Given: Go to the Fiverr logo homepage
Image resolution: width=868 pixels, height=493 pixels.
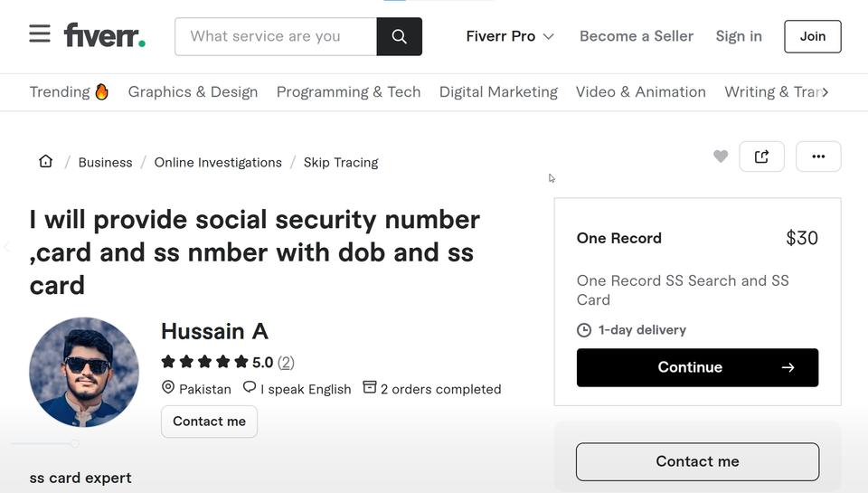Looking at the screenshot, I should [104, 36].
